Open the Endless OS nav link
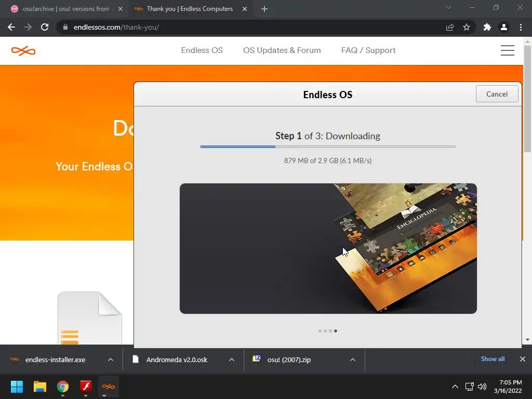The image size is (532, 399). coord(202,50)
